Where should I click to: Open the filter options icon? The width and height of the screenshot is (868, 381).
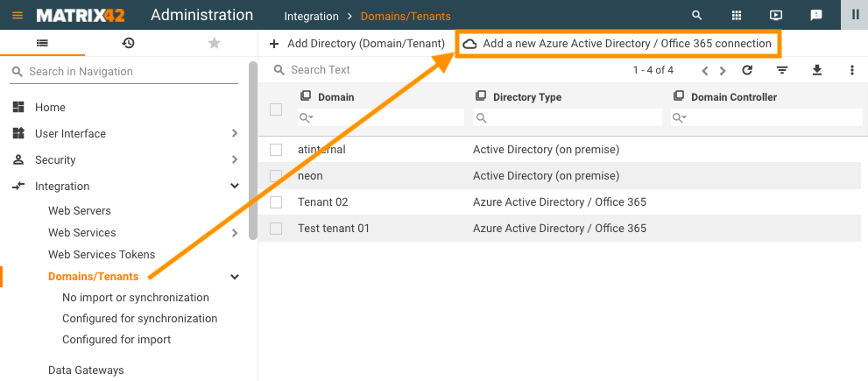(781, 70)
